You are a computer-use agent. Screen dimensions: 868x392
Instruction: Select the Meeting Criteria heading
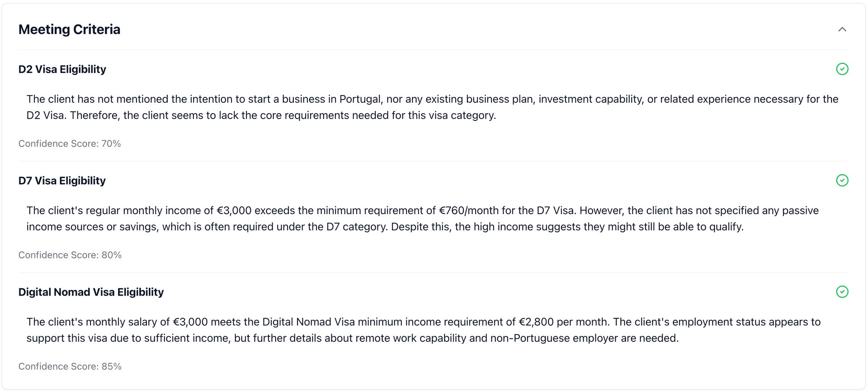[x=69, y=29]
